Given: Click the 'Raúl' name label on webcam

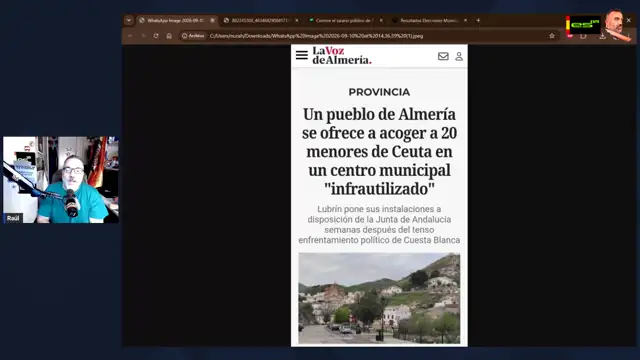Looking at the screenshot, I should click(x=13, y=218).
